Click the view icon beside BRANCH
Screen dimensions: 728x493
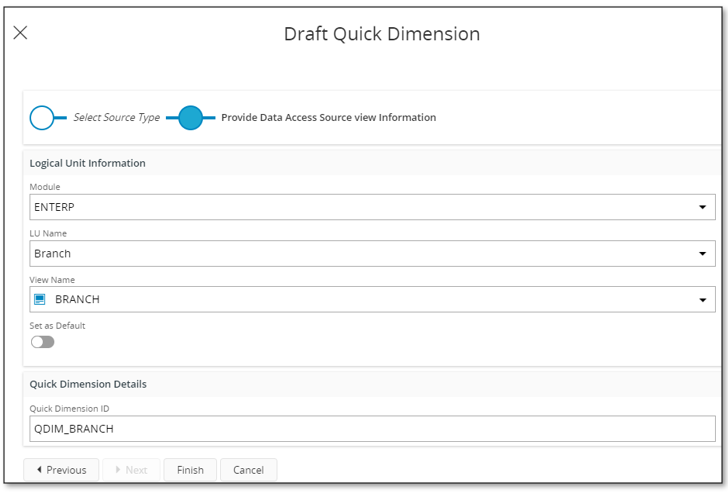40,299
